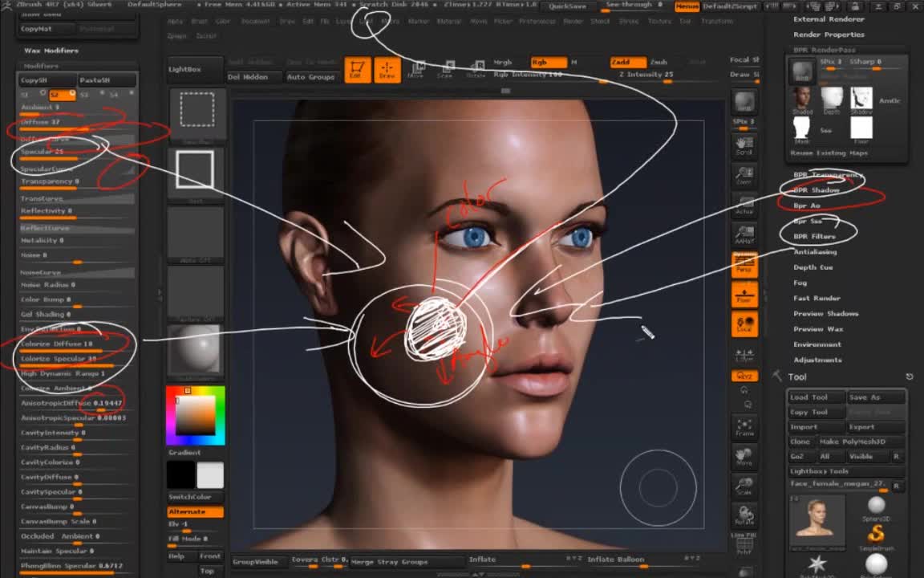Click the Load Tool button

[x=817, y=397]
